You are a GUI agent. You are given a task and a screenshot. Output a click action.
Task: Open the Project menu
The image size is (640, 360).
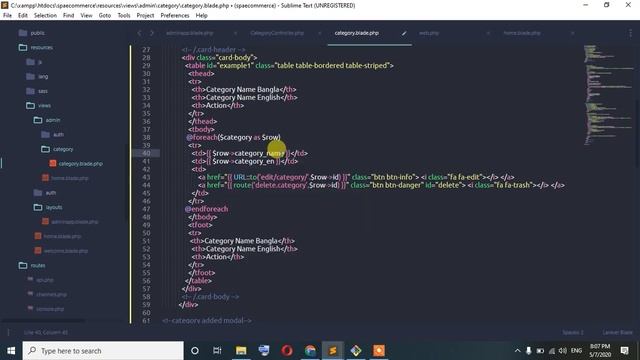(145, 16)
